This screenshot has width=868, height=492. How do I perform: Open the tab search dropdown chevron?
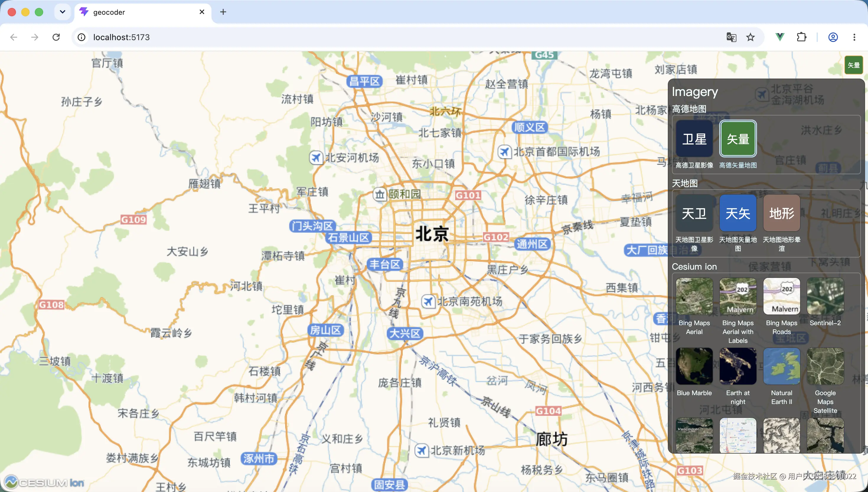[x=63, y=12]
